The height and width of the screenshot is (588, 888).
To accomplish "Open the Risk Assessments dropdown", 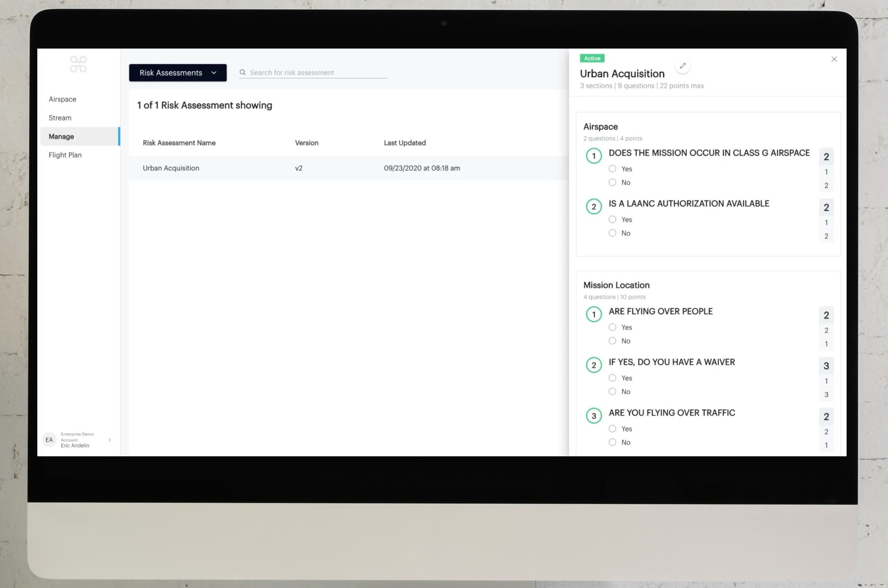I will (178, 73).
